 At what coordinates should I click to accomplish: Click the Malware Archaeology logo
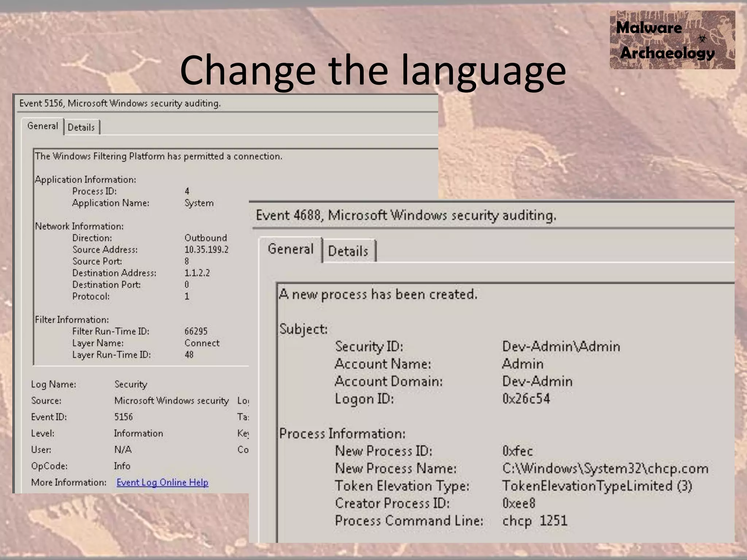coord(672,40)
